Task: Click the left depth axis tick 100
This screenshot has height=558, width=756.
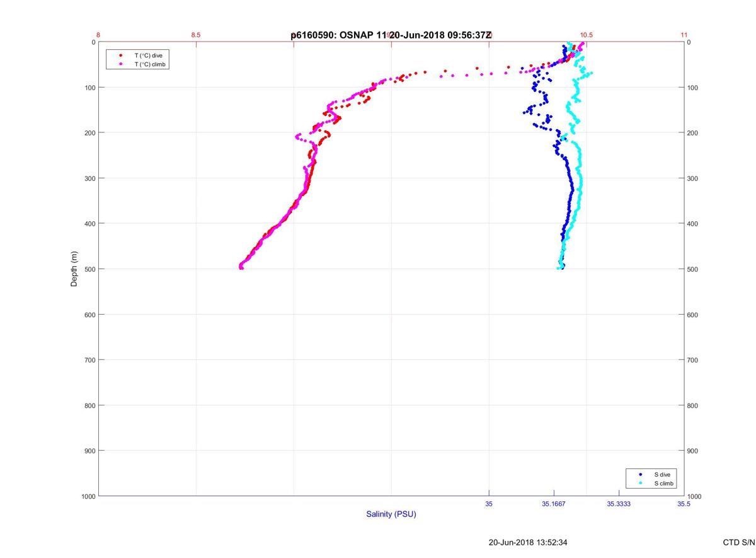Action: (89, 88)
